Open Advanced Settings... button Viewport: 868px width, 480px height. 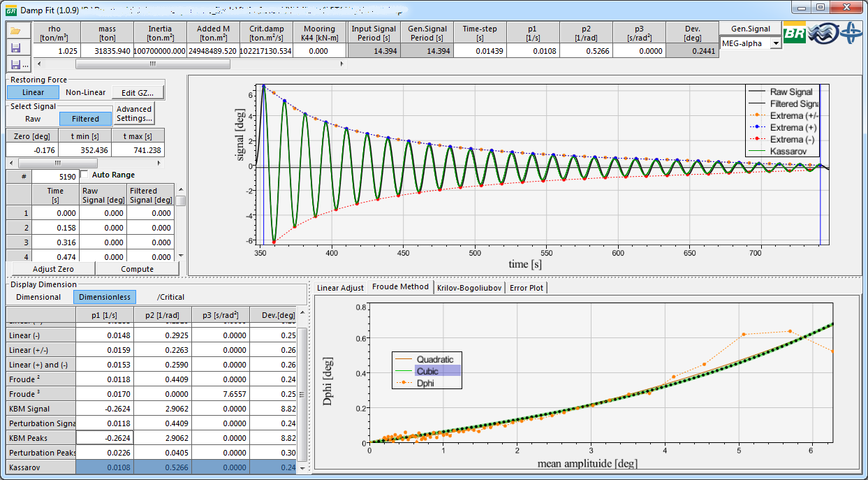(x=134, y=114)
